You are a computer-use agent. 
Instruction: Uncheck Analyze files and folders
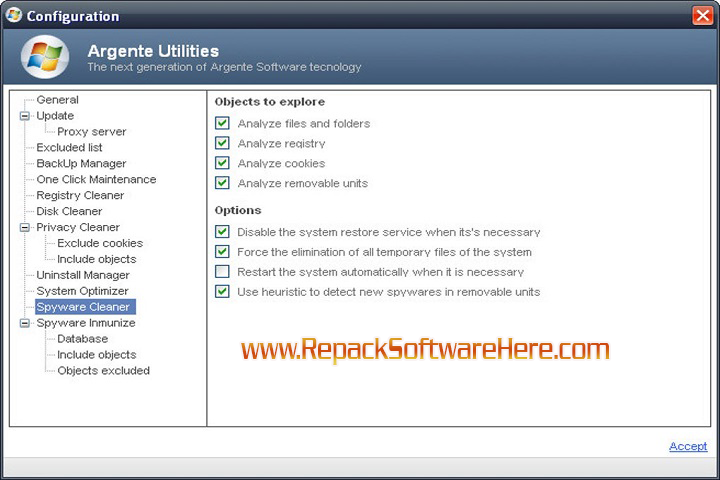pyautogui.click(x=222, y=123)
